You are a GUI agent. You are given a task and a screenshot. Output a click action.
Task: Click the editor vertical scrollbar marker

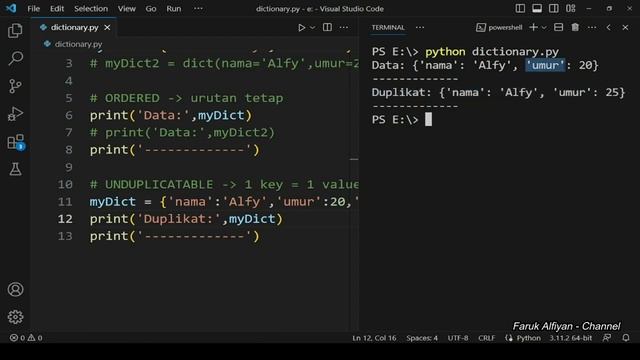pos(354,159)
